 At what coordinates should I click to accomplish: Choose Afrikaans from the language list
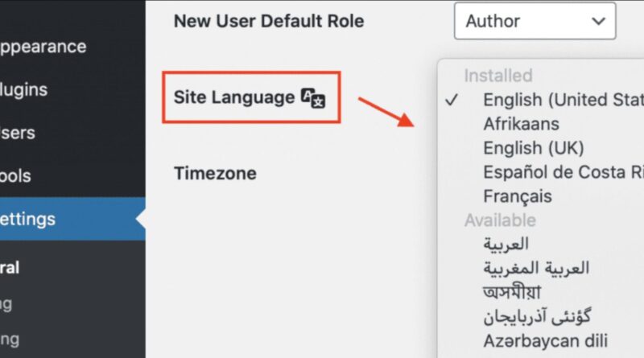pos(521,124)
